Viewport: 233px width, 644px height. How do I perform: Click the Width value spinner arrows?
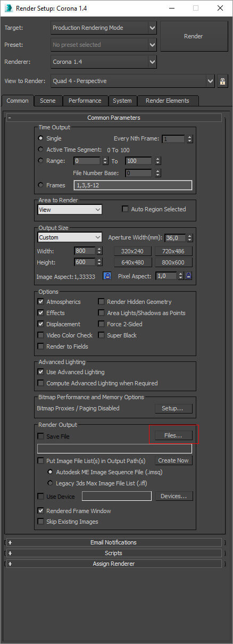[99, 251]
